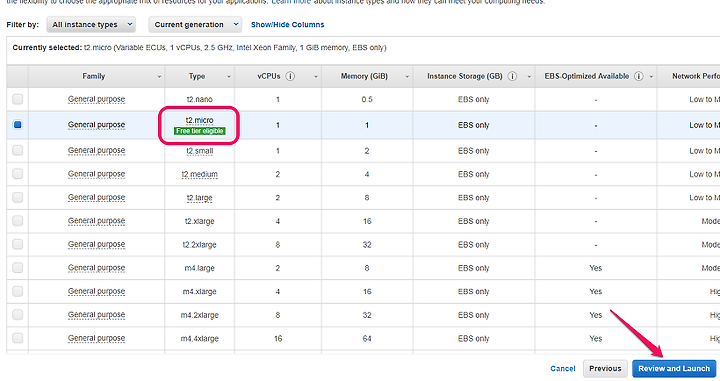Select the t2.large row checkbox
The height and width of the screenshot is (381, 720).
pyautogui.click(x=17, y=197)
